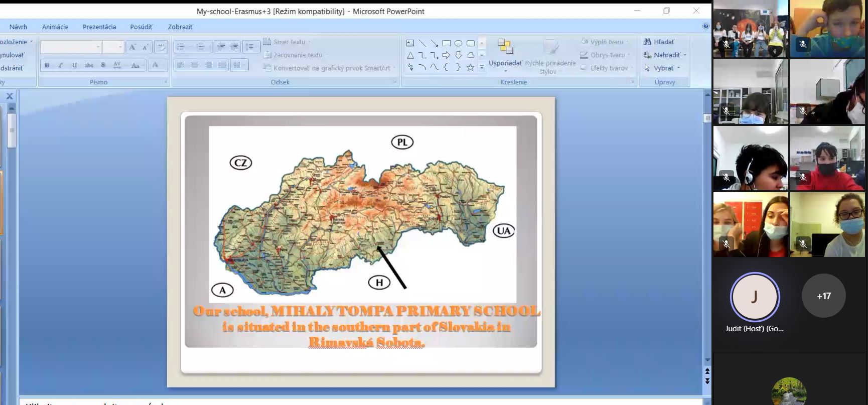Insert a text box from shapes gallery
868x405 pixels.
tap(410, 43)
